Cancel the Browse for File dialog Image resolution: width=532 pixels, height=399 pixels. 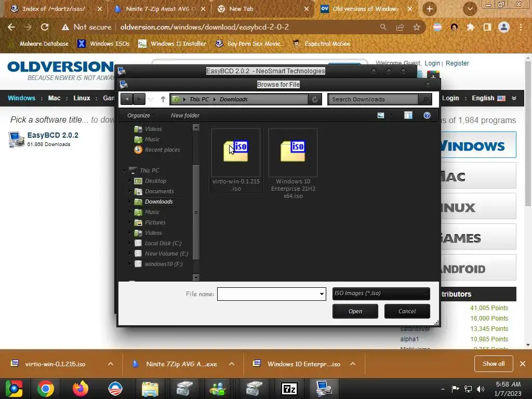tap(407, 311)
